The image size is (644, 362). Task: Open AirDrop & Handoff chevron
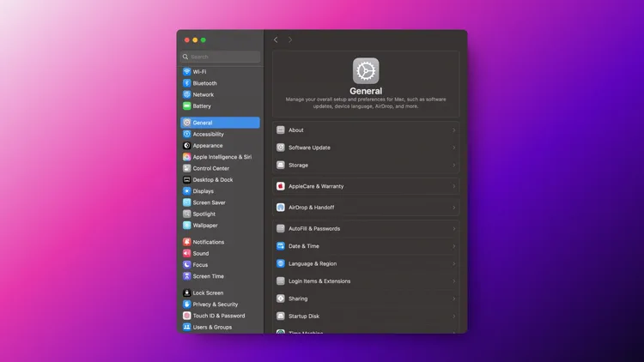[x=454, y=208]
